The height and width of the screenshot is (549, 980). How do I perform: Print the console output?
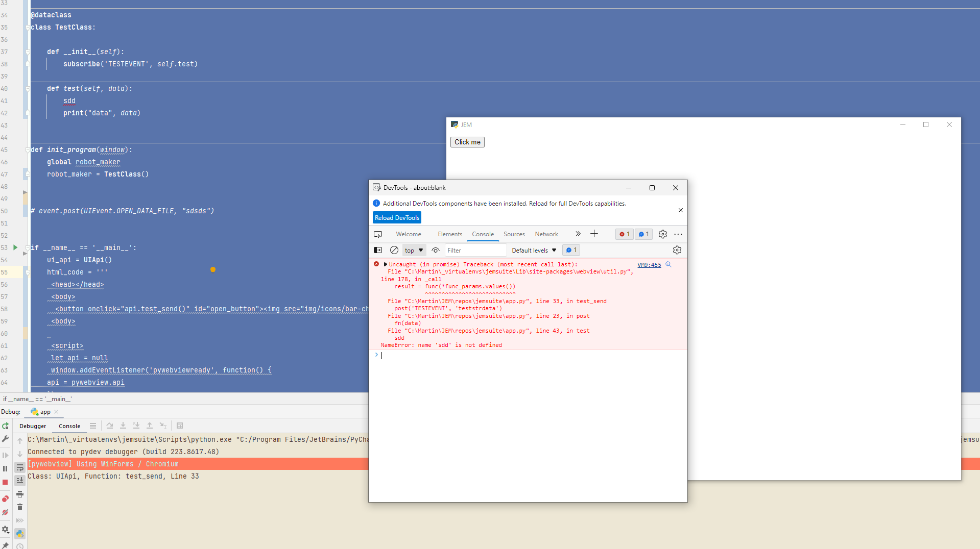click(x=20, y=494)
